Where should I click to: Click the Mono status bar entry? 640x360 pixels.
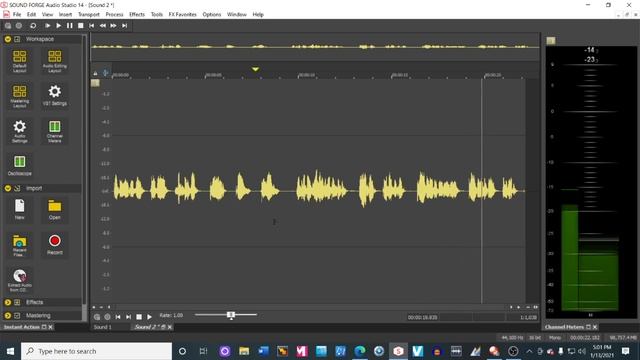click(x=555, y=338)
